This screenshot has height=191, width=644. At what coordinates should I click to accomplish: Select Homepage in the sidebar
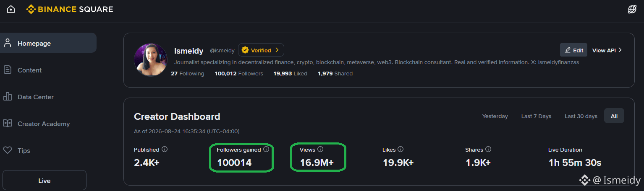[48, 43]
